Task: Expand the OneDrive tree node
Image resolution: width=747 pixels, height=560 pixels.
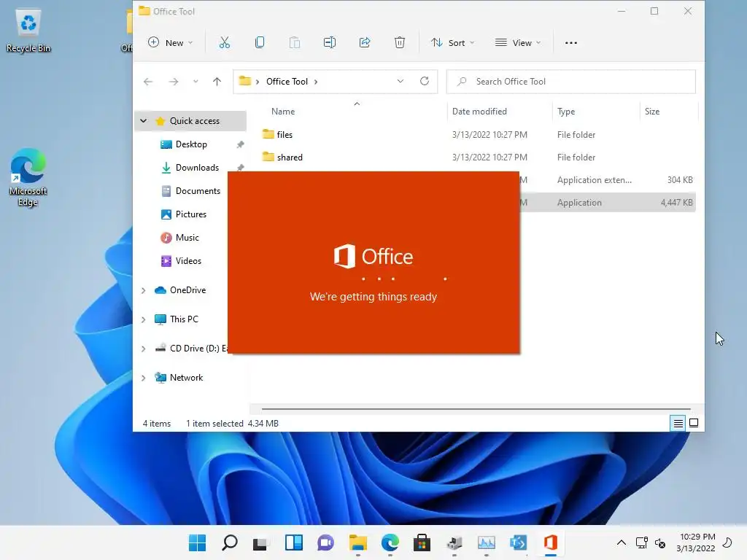Action: pyautogui.click(x=144, y=290)
